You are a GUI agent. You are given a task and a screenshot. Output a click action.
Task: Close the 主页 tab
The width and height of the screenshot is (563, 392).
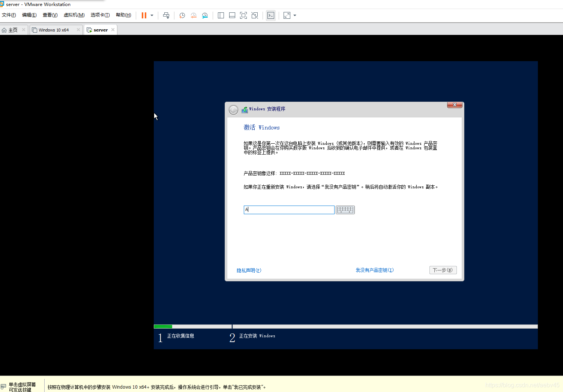point(24,30)
